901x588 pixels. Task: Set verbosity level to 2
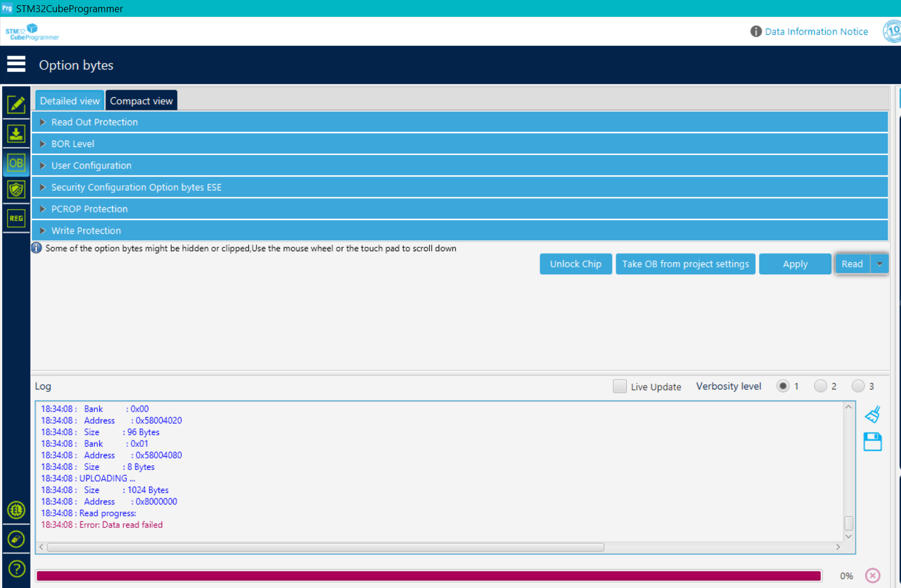pos(821,386)
